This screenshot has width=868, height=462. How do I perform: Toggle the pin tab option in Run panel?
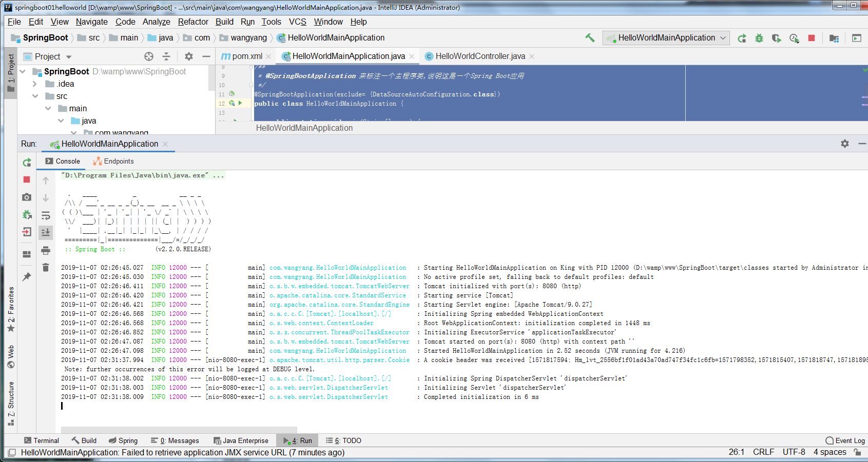tap(27, 277)
